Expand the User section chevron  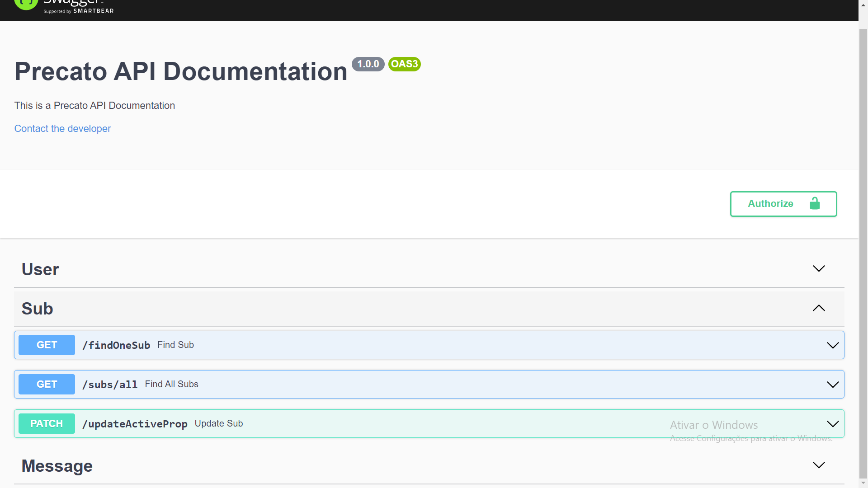tap(819, 269)
